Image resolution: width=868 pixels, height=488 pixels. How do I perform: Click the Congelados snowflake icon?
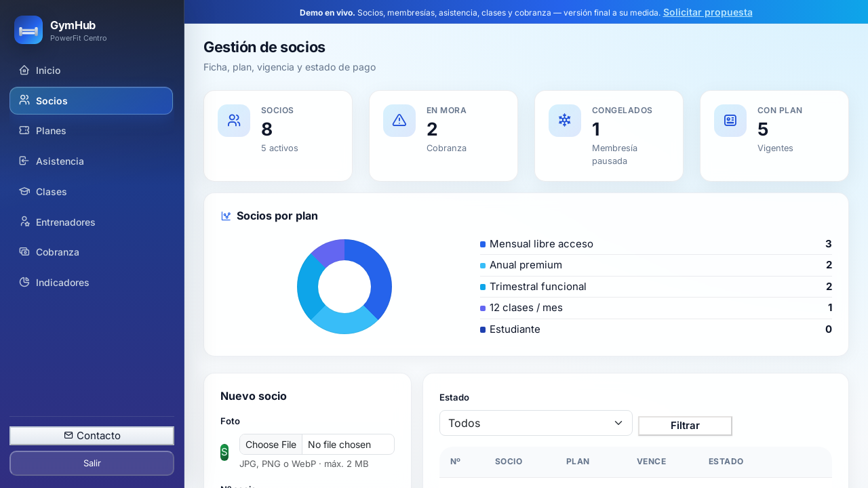[x=565, y=121]
